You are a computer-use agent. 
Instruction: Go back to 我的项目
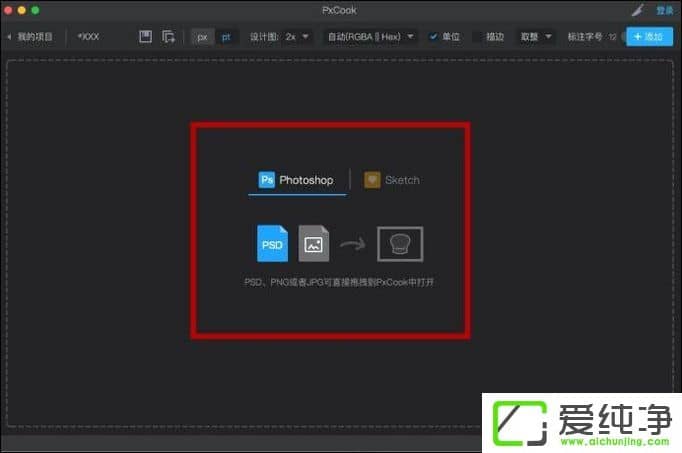coord(32,37)
